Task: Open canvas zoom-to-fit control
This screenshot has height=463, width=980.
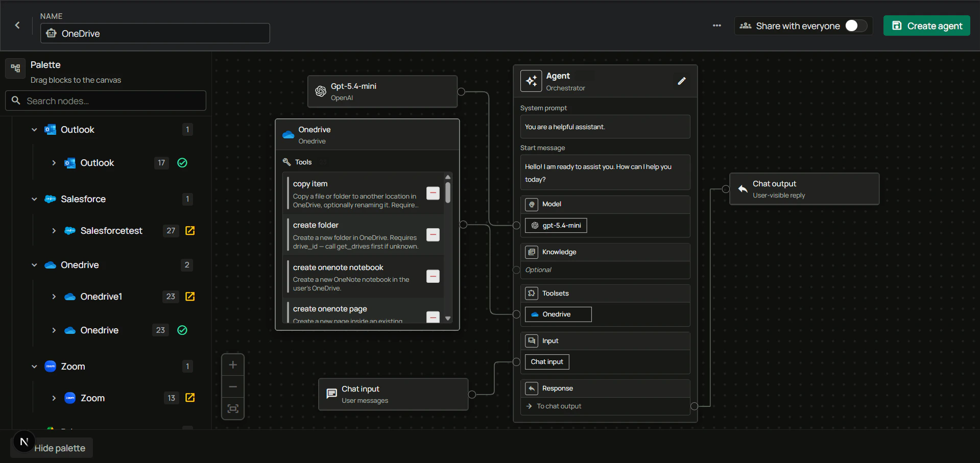Action: [233, 408]
